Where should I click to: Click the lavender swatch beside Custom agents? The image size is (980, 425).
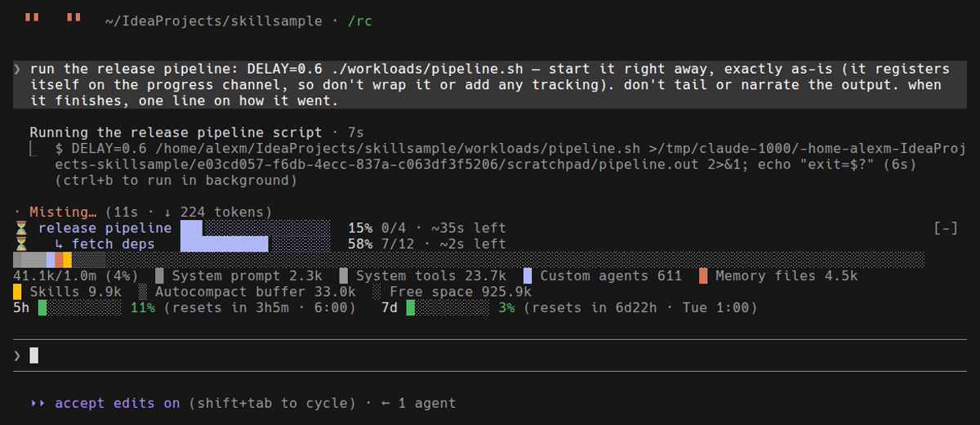(x=528, y=275)
